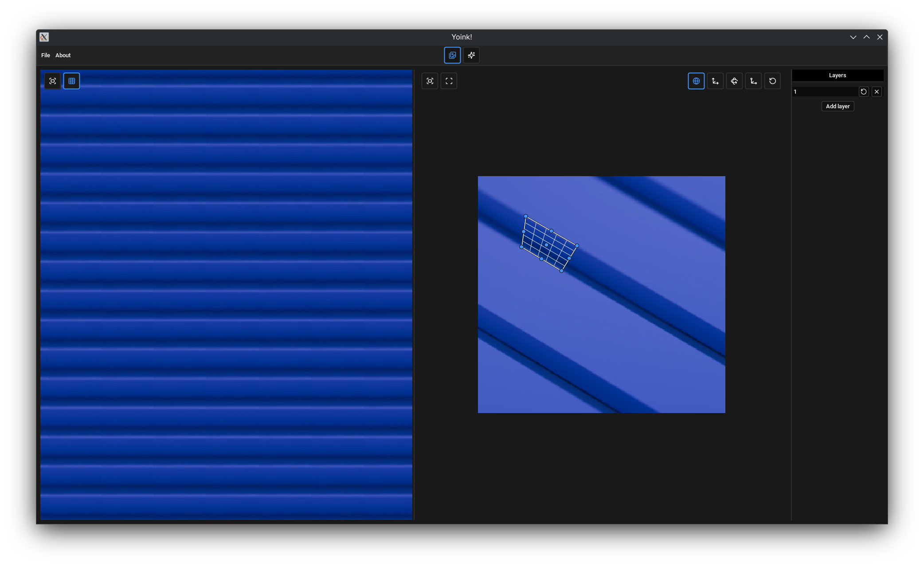This screenshot has height=567, width=924.
Task: Click the fullscreen corners icon
Action: click(449, 81)
